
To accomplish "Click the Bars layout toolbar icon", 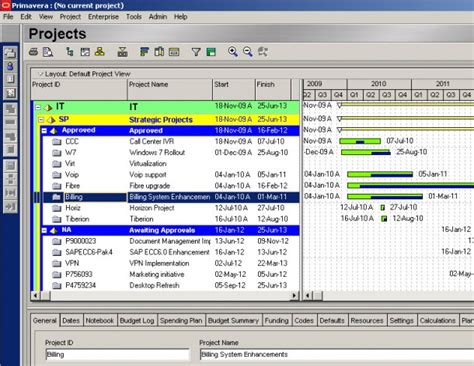I will click(144, 52).
